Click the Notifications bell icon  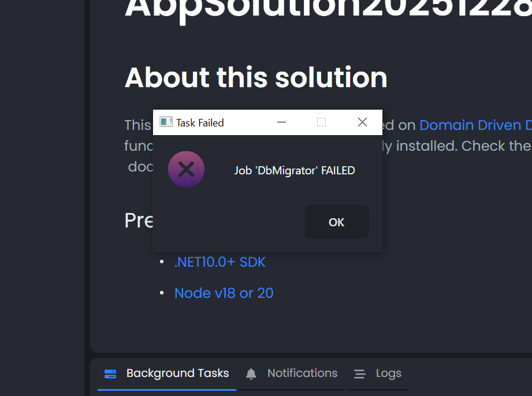point(251,374)
